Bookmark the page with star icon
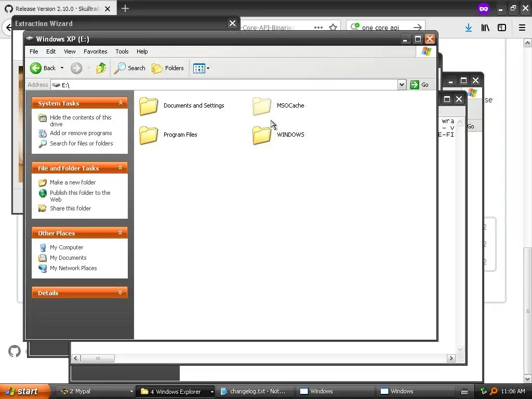 333,27
